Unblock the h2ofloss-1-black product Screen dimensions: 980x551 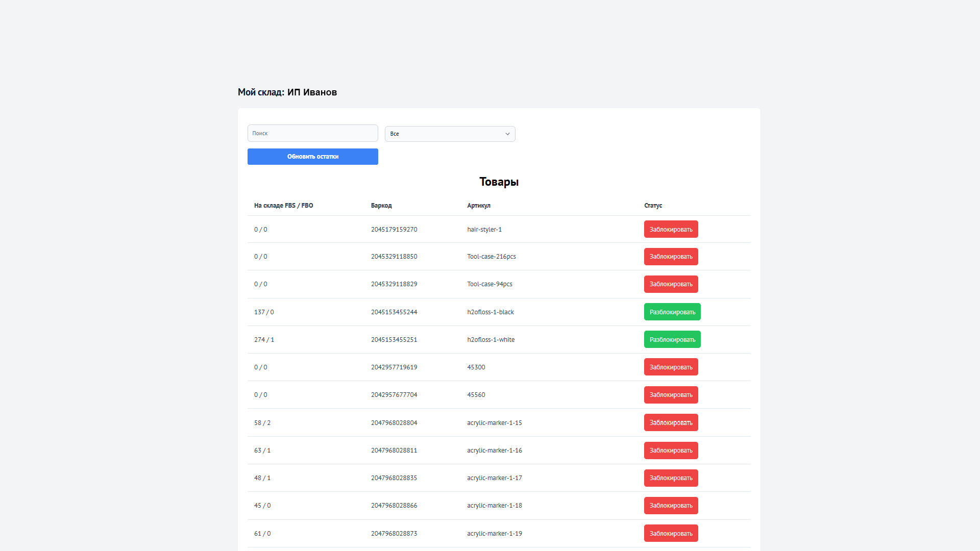pos(672,312)
